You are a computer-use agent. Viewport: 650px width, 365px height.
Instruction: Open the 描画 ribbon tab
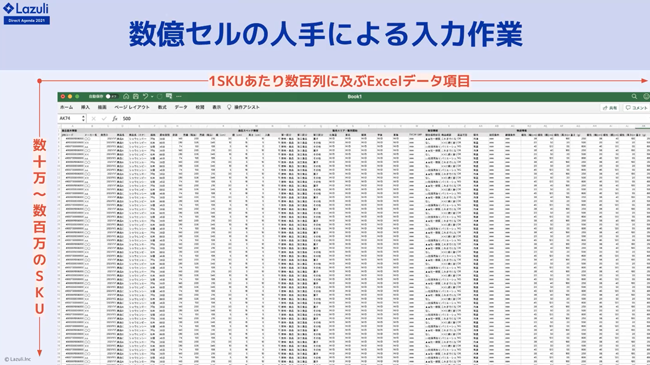coord(102,107)
